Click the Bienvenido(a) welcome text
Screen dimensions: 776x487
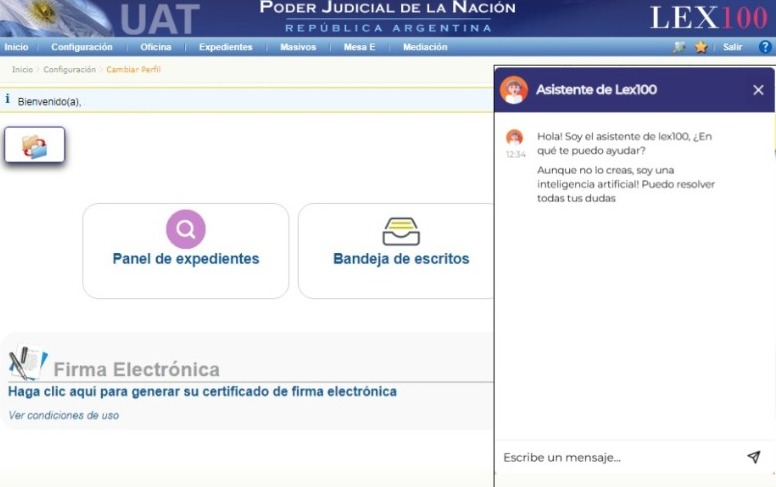[49, 102]
